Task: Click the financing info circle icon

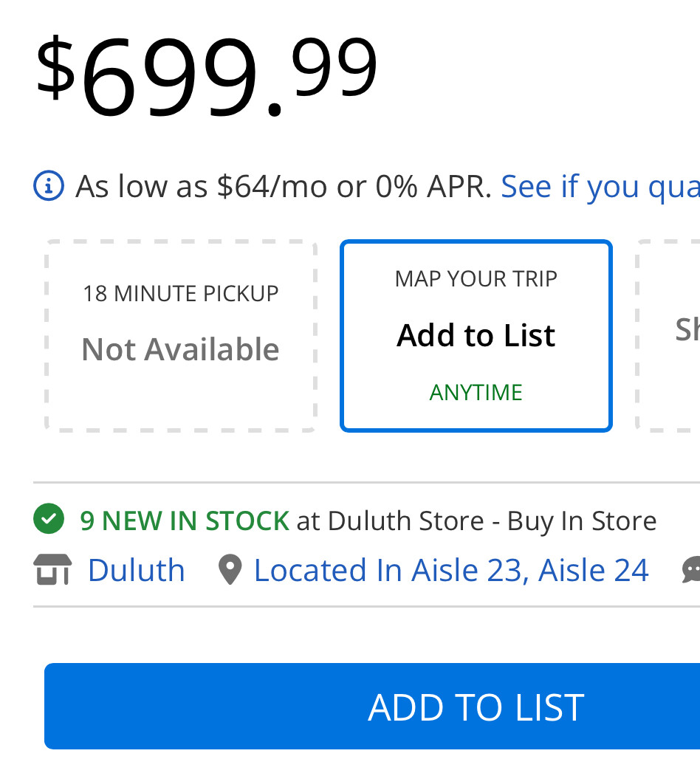Action: point(49,186)
